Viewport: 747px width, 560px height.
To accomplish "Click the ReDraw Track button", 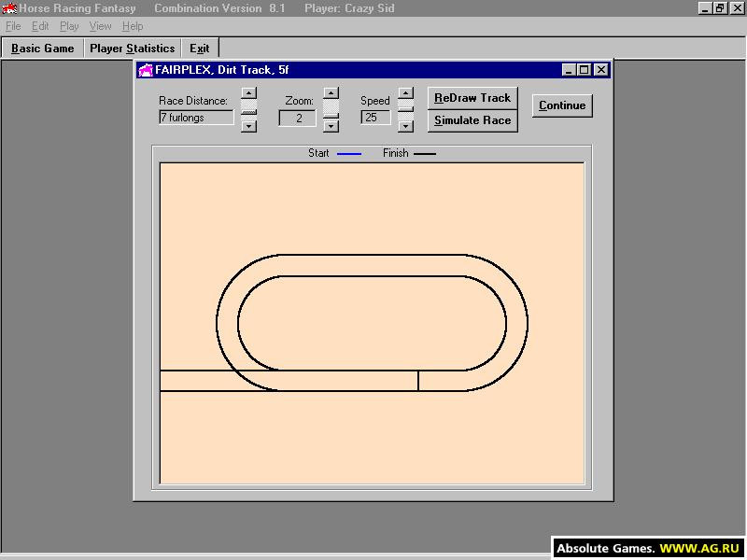I will [472, 98].
